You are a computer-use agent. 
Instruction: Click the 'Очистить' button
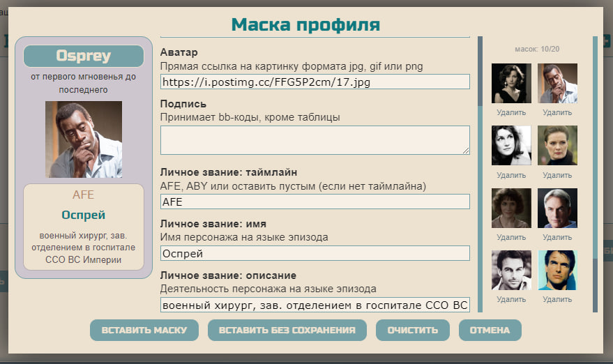tap(412, 330)
